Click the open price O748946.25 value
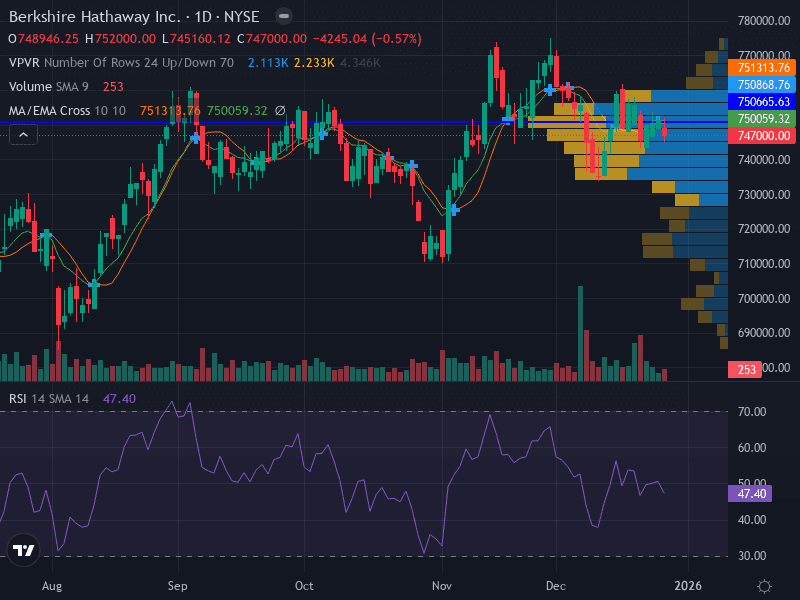 click(x=43, y=39)
